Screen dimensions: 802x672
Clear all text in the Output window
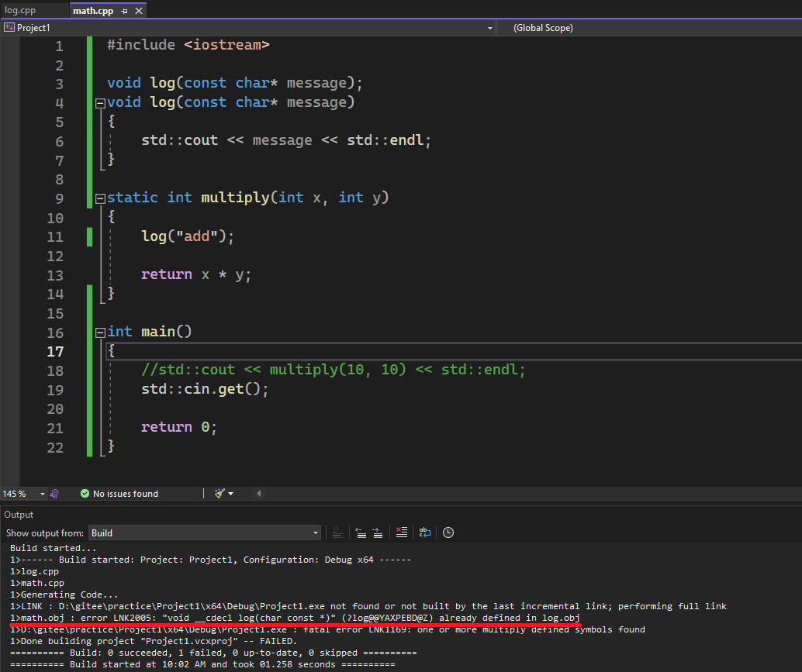(402, 532)
